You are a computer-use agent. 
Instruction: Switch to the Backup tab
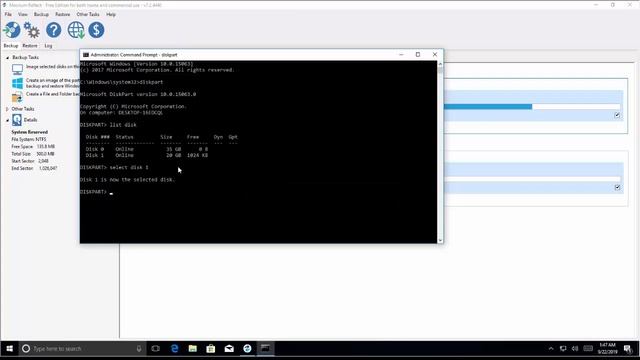point(11,46)
